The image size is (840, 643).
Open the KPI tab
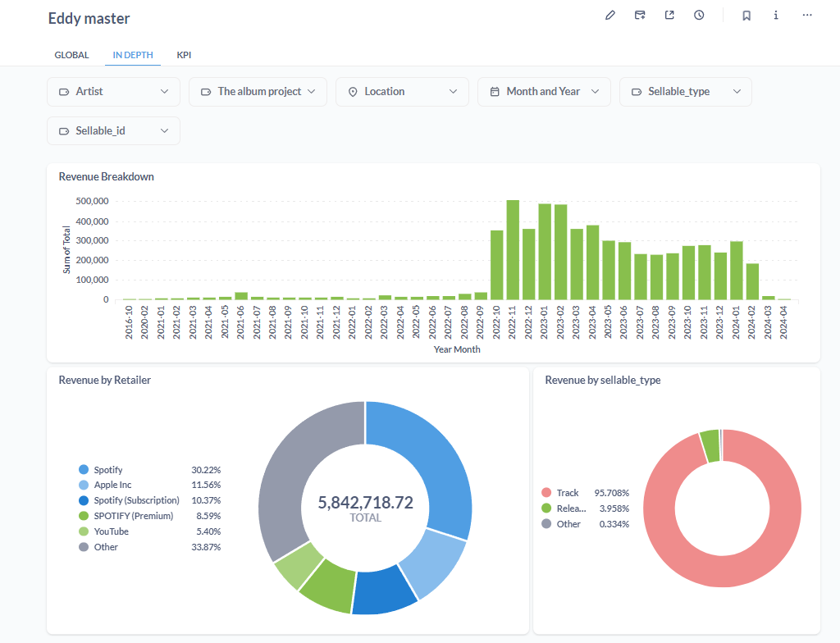tap(184, 55)
